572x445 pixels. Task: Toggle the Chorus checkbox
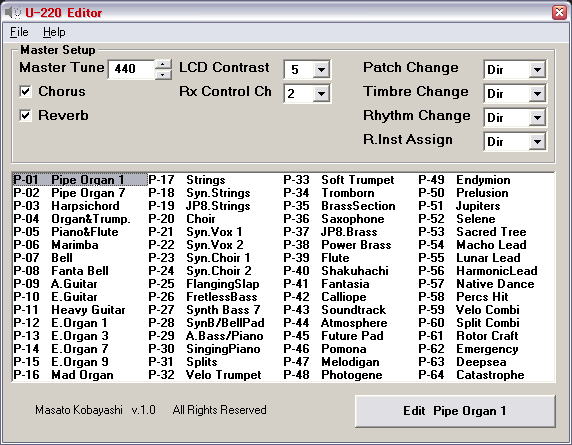[25, 91]
